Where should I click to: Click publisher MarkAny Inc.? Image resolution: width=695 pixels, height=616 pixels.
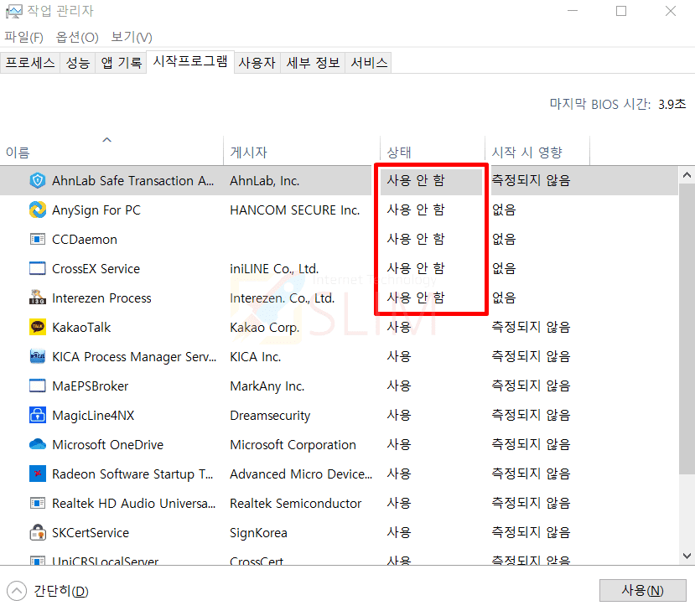(x=267, y=386)
